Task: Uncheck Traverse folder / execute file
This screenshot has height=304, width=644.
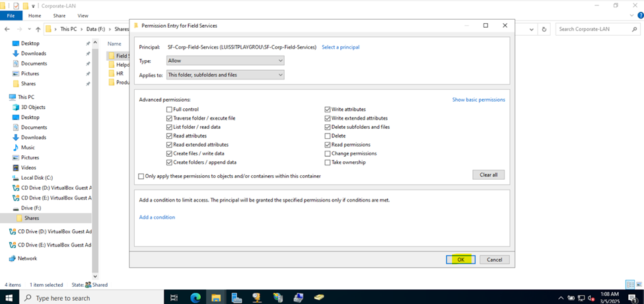Action: click(x=169, y=118)
